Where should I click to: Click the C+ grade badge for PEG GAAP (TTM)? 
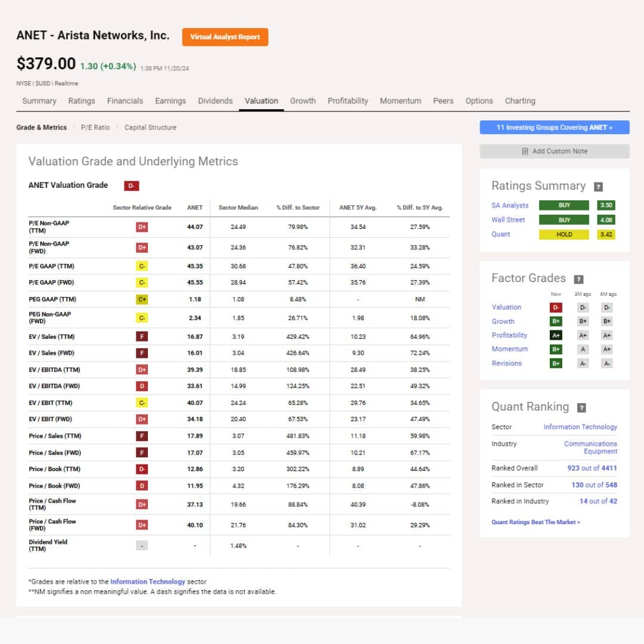click(142, 299)
